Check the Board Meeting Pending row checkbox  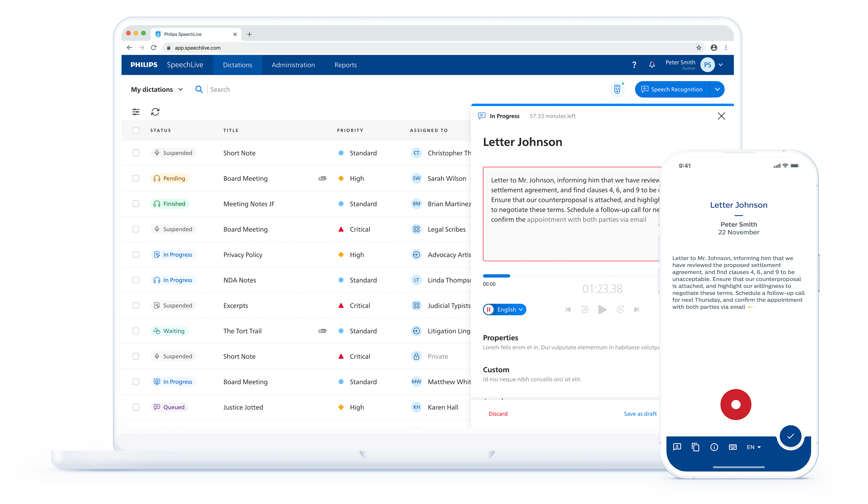pyautogui.click(x=136, y=178)
